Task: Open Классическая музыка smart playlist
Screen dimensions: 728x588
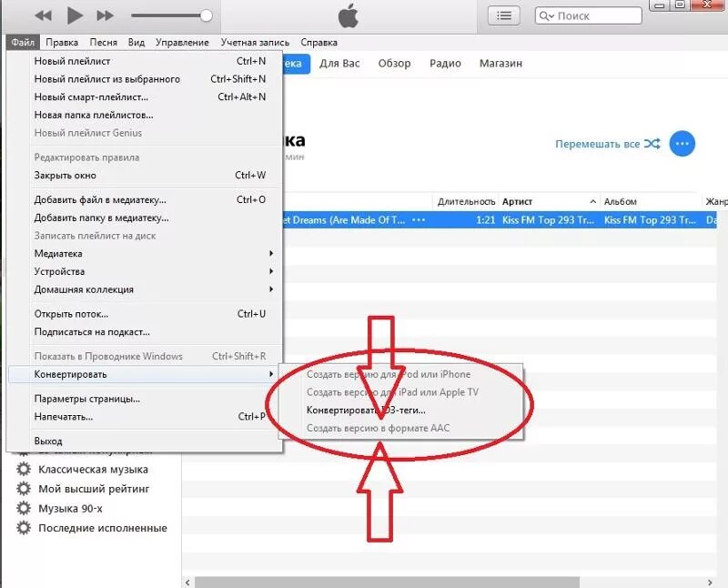Action: click(94, 470)
